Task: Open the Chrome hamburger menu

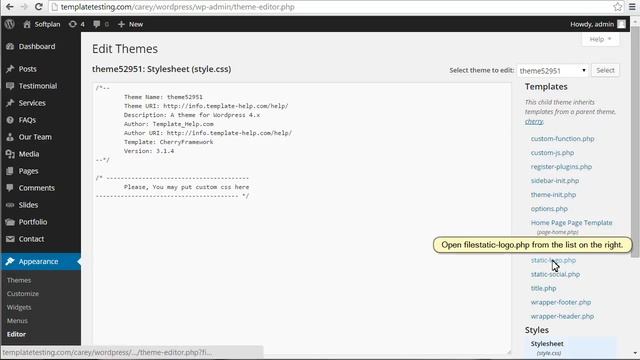Action: pyautogui.click(x=632, y=7)
